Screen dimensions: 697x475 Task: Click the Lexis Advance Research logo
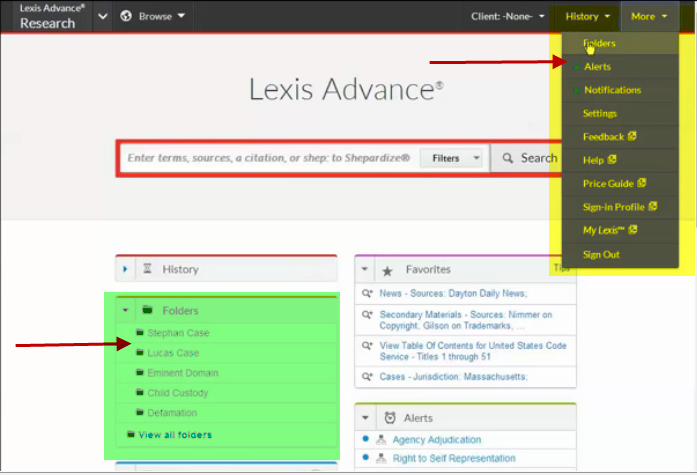(50, 16)
